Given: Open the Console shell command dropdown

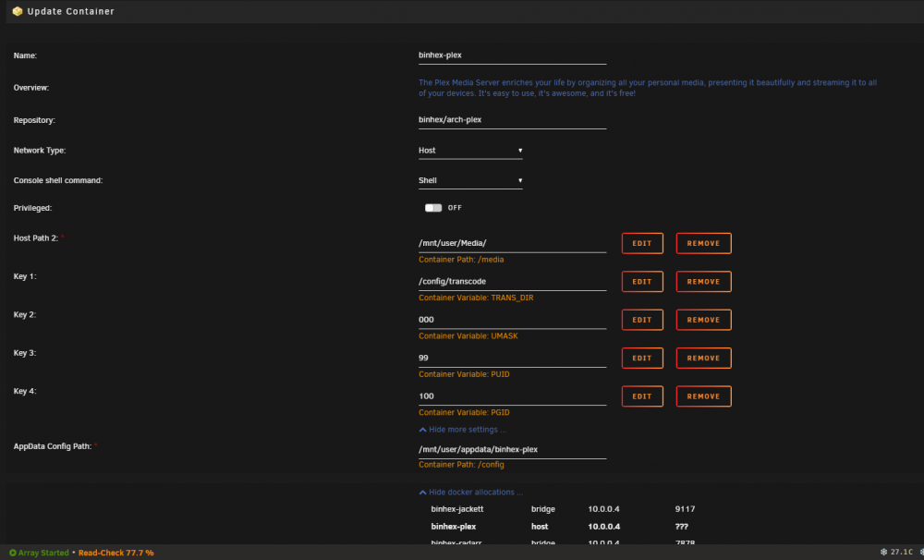Looking at the screenshot, I should [470, 181].
